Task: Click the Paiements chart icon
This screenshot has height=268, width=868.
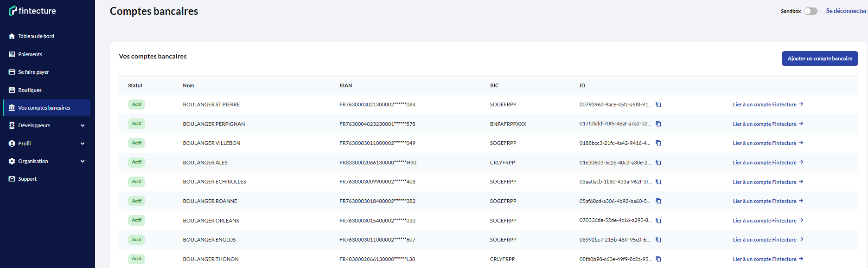Action: tap(12, 54)
